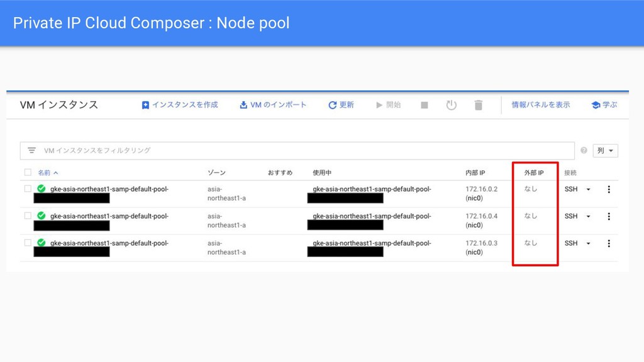Viewport: 644px width, 362px height.
Task: Click the delete trash can icon
Action: click(479, 105)
